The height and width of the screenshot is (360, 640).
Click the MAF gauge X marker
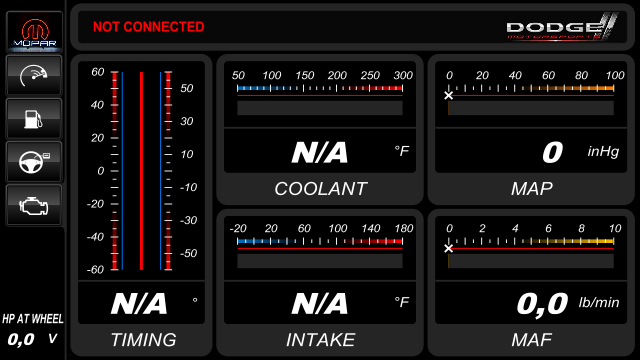click(x=449, y=248)
